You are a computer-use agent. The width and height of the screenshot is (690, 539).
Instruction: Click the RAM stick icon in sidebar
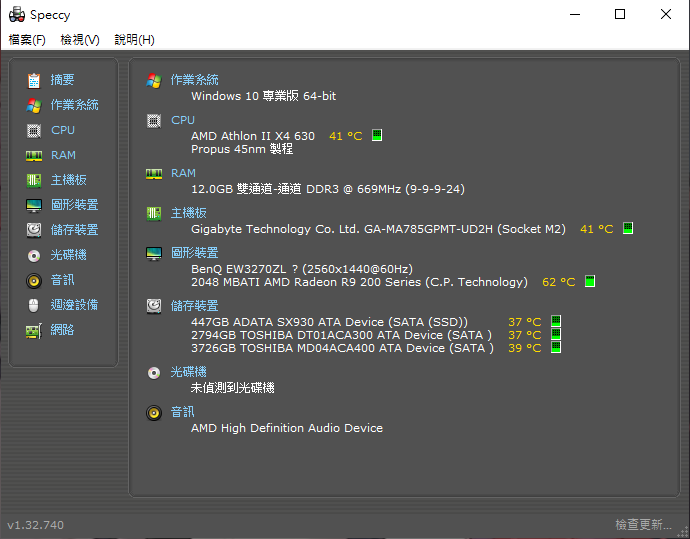point(34,156)
